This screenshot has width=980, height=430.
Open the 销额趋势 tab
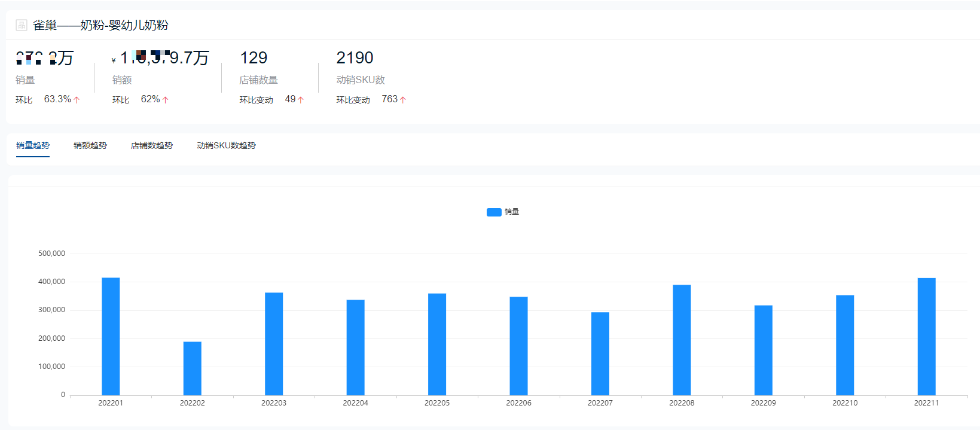coord(90,145)
